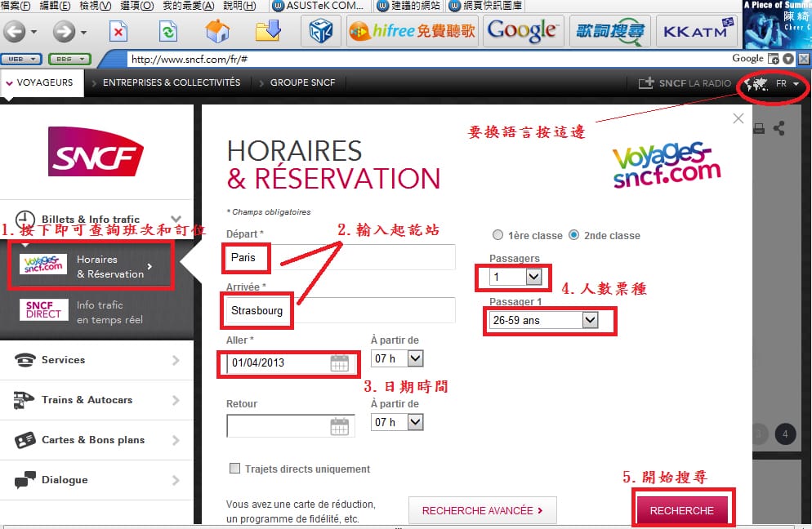This screenshot has width=812, height=529.
Task: Select the 2nde classe radio button
Action: pyautogui.click(x=573, y=235)
